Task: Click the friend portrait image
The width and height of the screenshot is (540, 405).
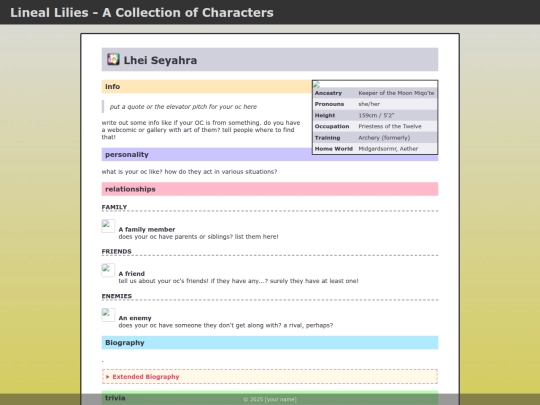Action: [108, 270]
